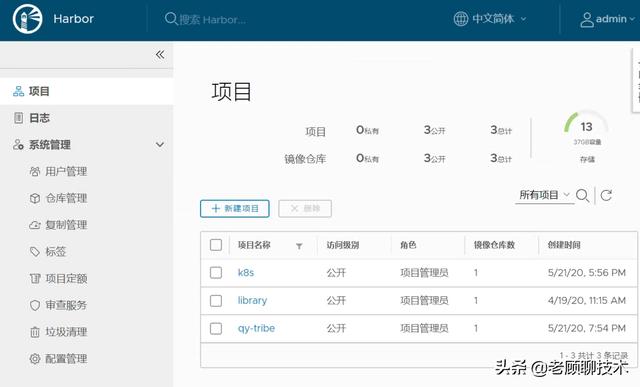The width and height of the screenshot is (640, 387).
Task: Open the qy-tribe project link
Action: [x=256, y=329]
